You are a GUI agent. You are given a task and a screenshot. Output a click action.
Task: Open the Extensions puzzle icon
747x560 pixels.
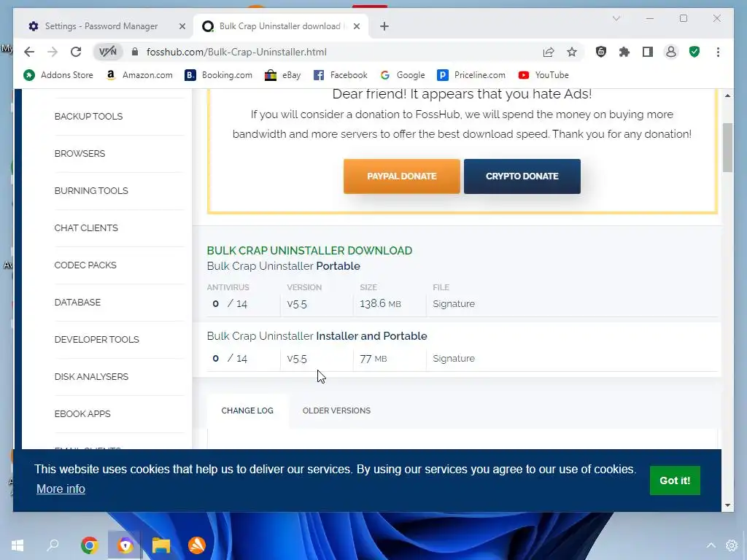click(624, 52)
